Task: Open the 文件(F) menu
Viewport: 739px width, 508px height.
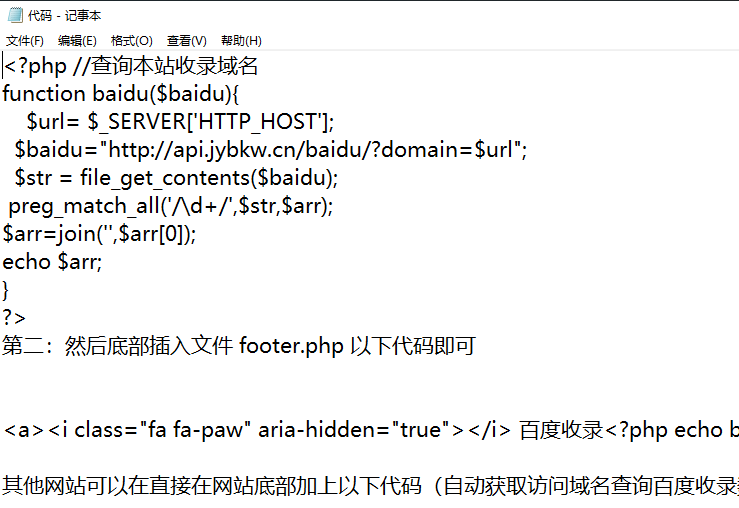Action: (25, 41)
